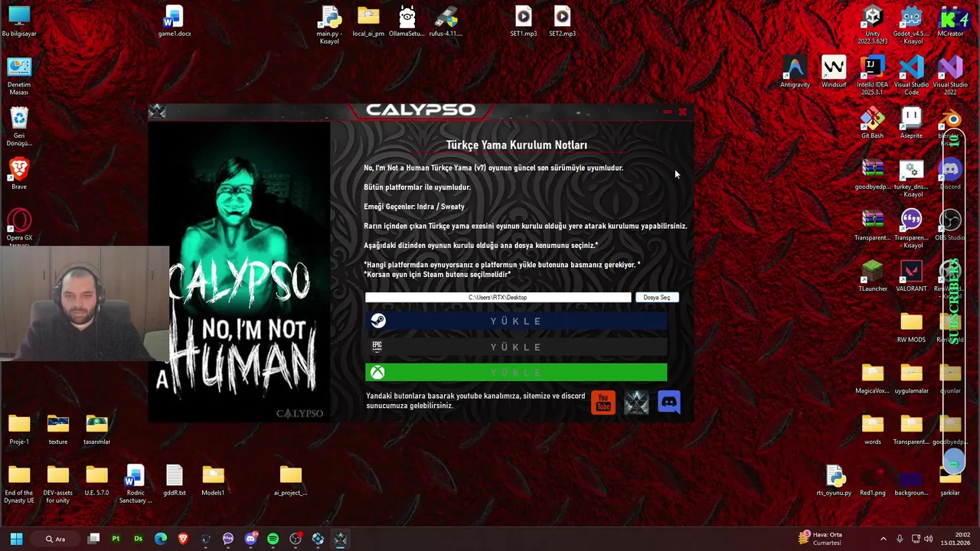Select the Red1.png image file
This screenshot has width=980, height=551.
tap(873, 481)
